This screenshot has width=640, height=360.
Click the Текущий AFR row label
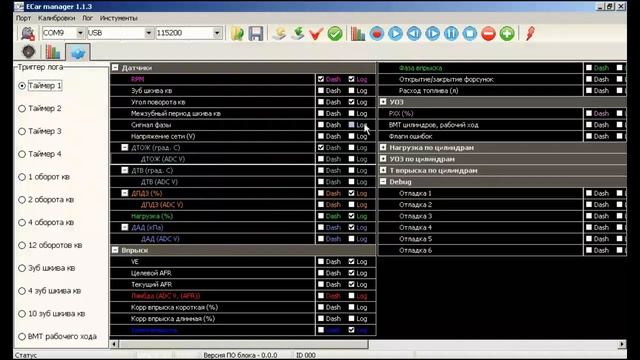151,284
